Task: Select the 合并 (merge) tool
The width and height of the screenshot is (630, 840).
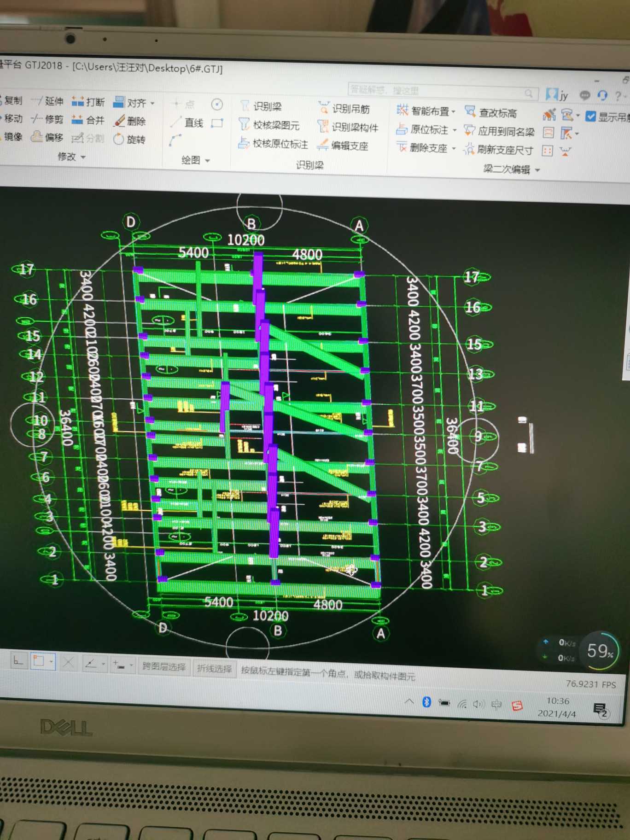Action: [88, 120]
